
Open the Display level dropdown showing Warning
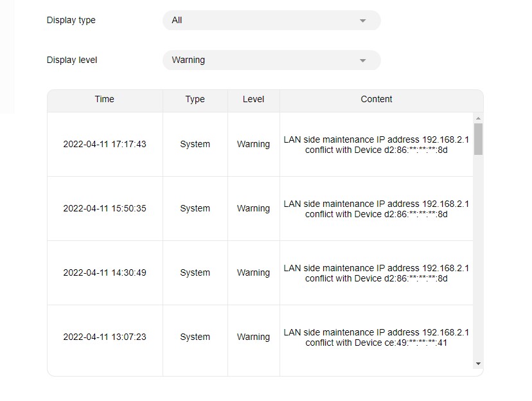(x=271, y=60)
